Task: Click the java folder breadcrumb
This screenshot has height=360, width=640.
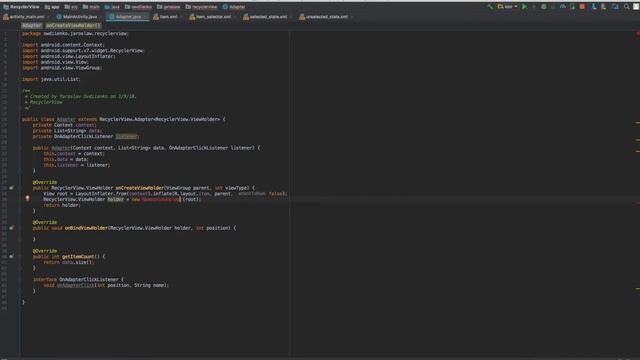Action: coord(112,7)
